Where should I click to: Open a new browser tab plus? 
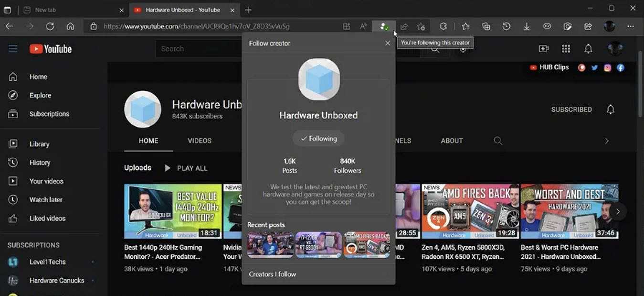[x=248, y=10]
